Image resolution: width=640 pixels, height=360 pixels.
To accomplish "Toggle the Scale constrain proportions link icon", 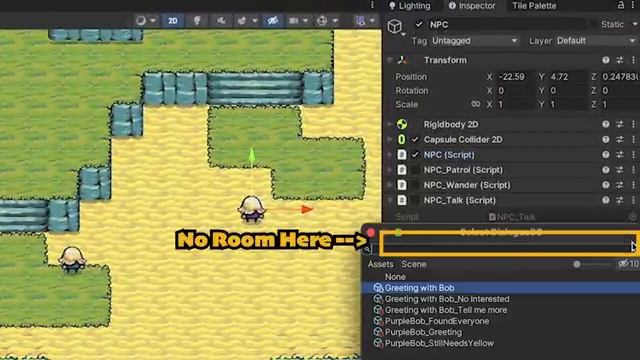I will (x=476, y=104).
